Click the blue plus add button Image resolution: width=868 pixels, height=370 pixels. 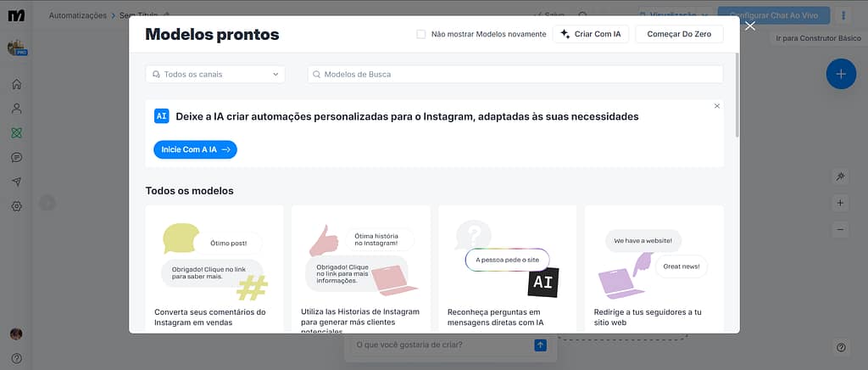click(x=840, y=74)
